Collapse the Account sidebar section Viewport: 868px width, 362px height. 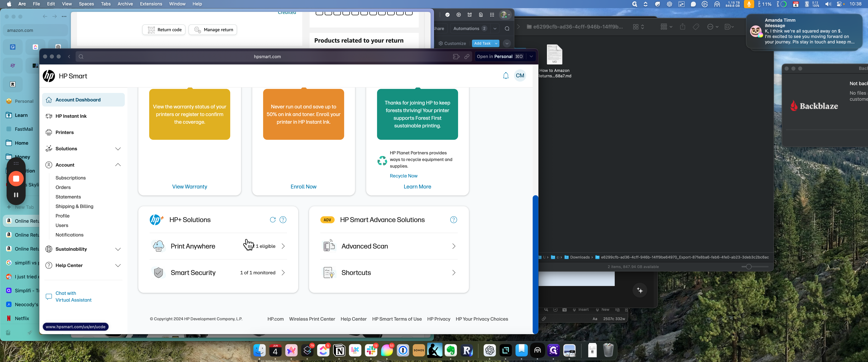tap(118, 165)
